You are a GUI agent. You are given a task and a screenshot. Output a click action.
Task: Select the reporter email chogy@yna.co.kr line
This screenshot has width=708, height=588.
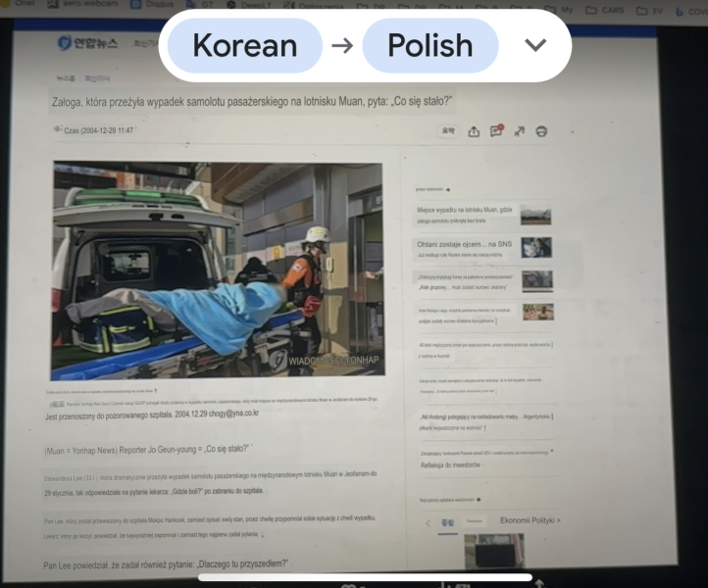point(152,415)
